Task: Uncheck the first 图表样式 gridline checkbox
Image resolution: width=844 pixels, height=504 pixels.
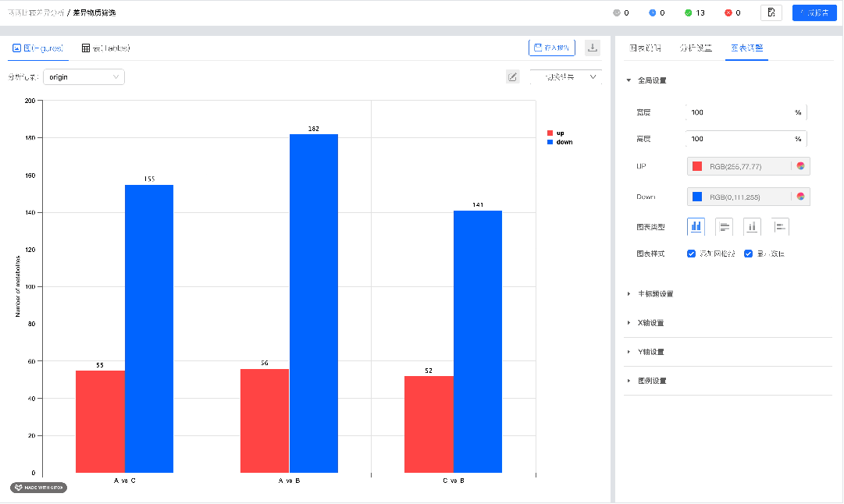Action: (x=691, y=254)
